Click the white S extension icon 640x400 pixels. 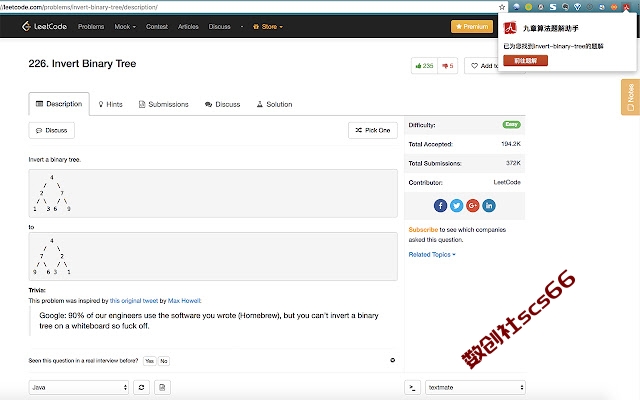click(x=553, y=7)
